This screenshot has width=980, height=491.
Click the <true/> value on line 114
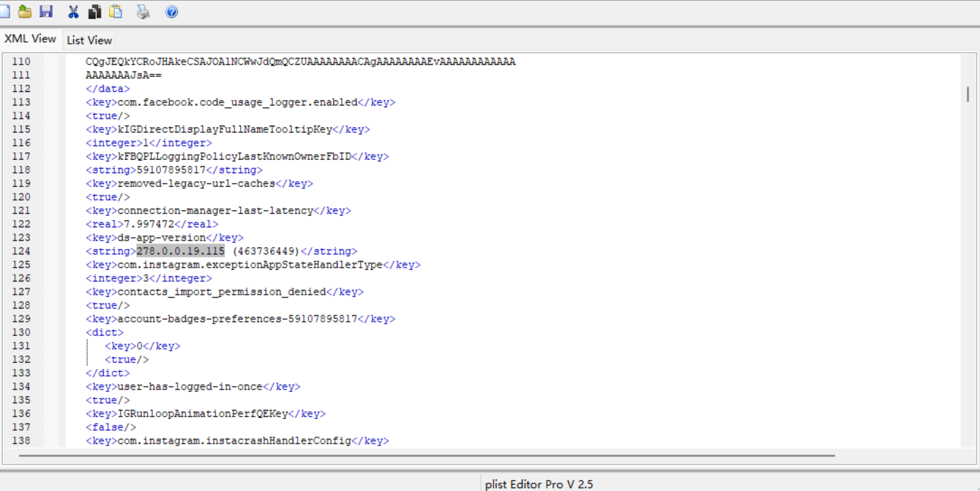107,116
